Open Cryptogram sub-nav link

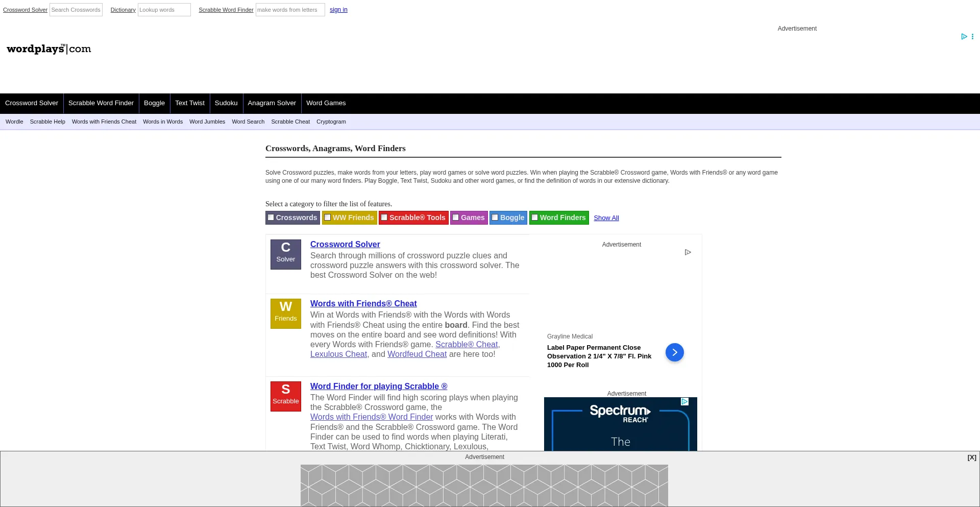[x=331, y=122]
